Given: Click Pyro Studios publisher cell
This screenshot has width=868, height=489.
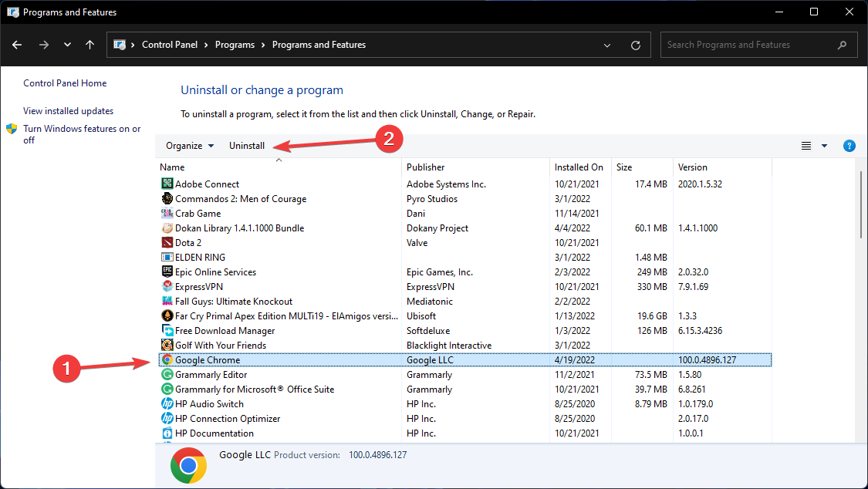Looking at the screenshot, I should [432, 198].
